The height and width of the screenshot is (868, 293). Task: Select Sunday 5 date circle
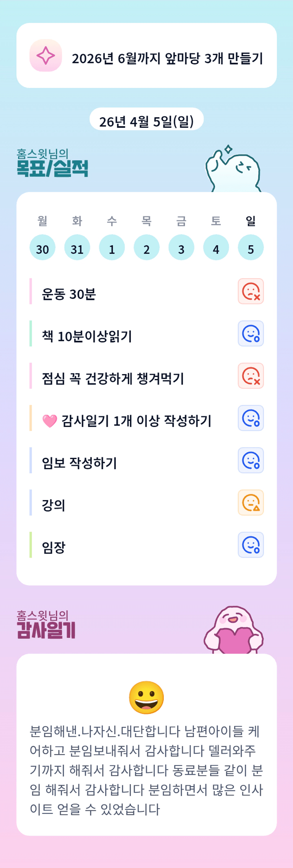pos(250,248)
